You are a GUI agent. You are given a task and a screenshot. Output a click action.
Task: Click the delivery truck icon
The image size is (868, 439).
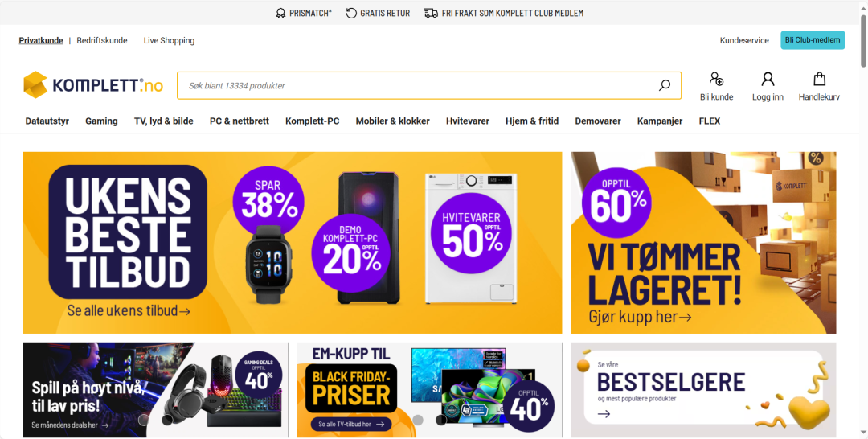coord(432,14)
